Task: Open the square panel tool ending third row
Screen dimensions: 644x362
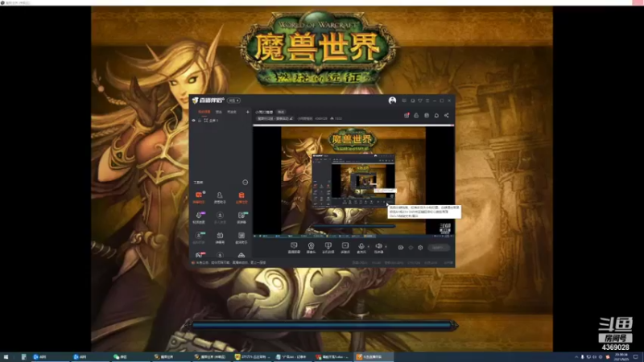Action: 242,237
